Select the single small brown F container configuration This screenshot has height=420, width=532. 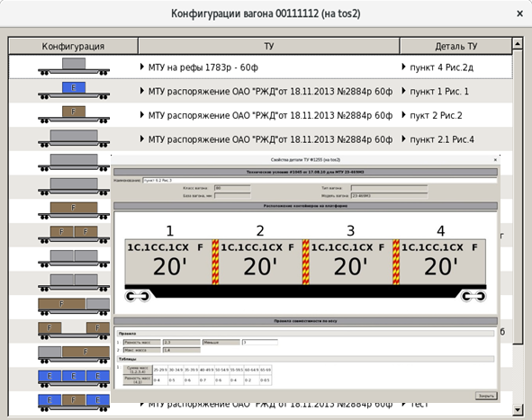74,115
